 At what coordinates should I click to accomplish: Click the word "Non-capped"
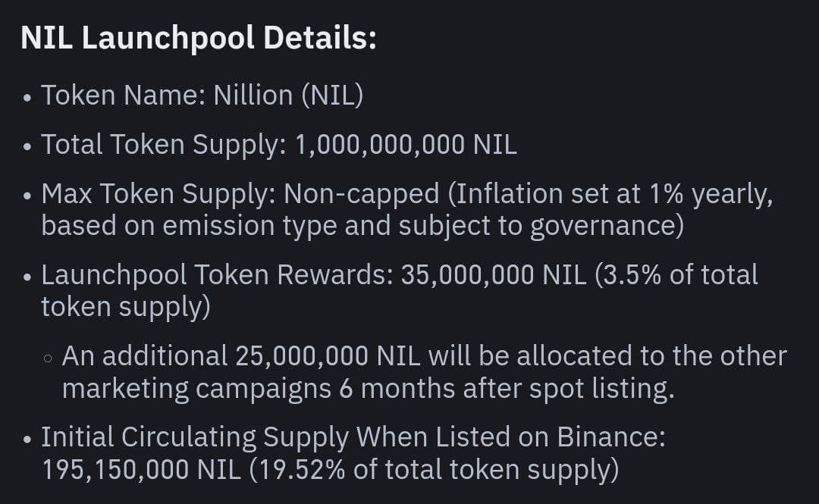[x=361, y=194]
